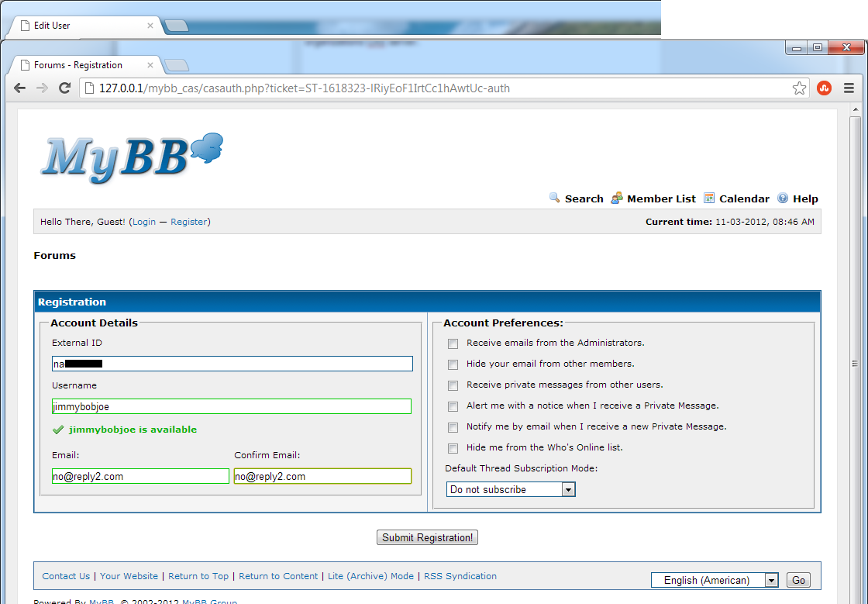The height and width of the screenshot is (604, 868).
Task: Click the browser address bar URL
Action: pyautogui.click(x=305, y=88)
